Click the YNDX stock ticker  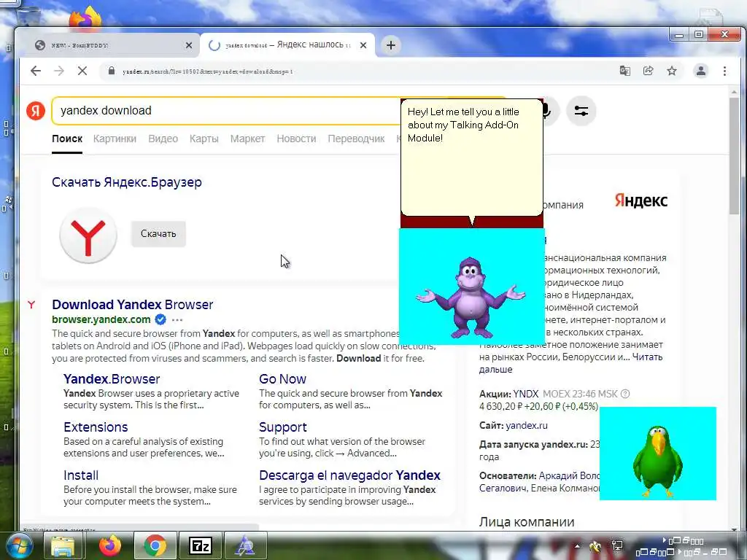(x=525, y=394)
